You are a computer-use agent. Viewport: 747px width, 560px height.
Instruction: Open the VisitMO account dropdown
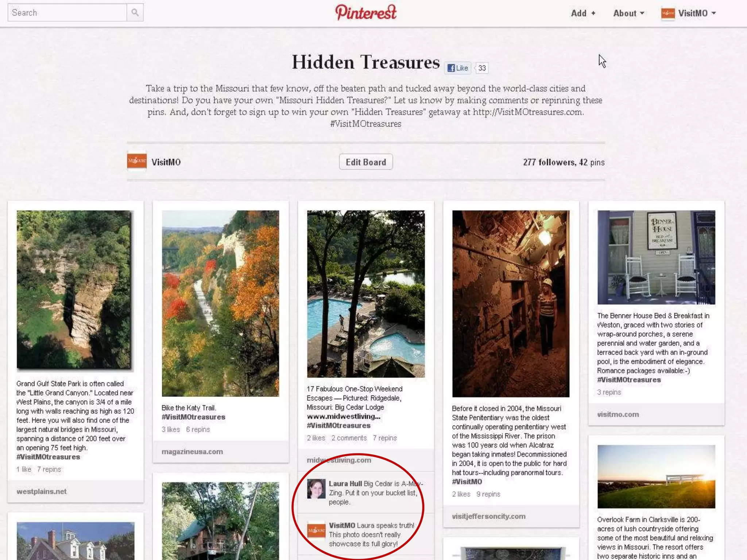pyautogui.click(x=697, y=13)
